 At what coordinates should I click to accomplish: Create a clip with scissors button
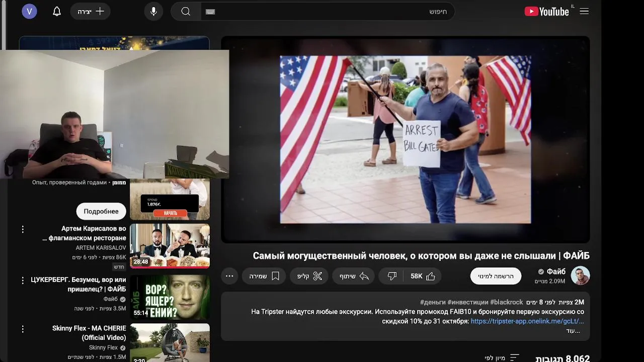309,276
